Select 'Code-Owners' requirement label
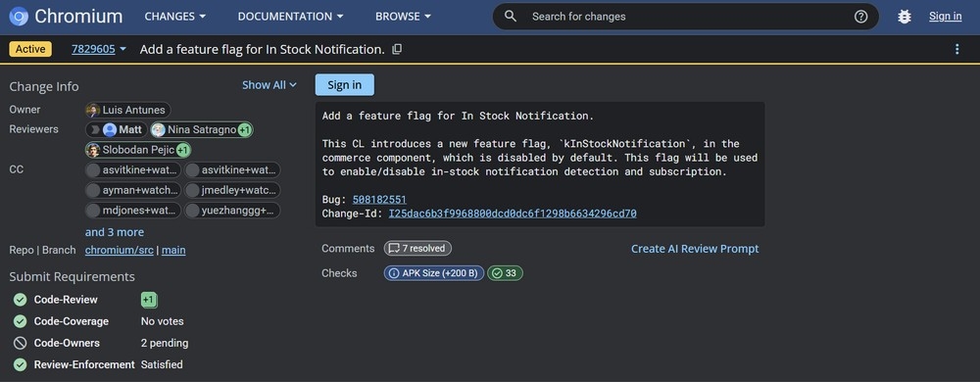Viewport: 980px width, 382px height. click(67, 343)
